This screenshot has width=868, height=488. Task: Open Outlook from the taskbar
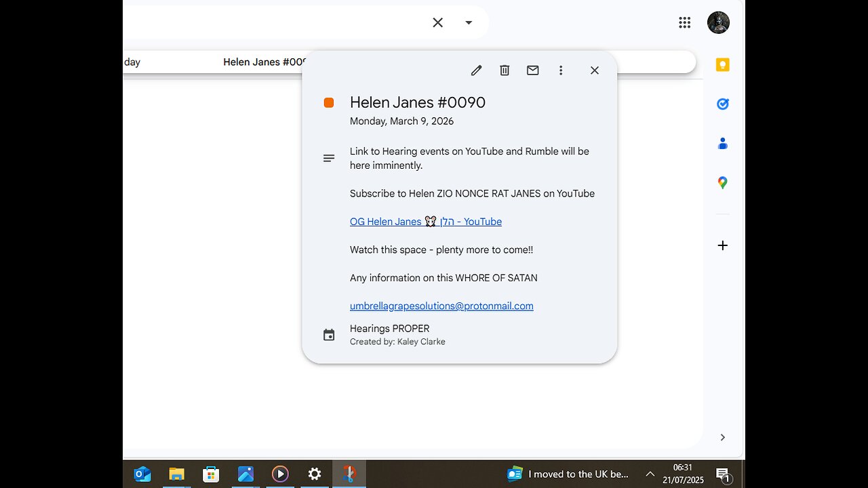[142, 474]
